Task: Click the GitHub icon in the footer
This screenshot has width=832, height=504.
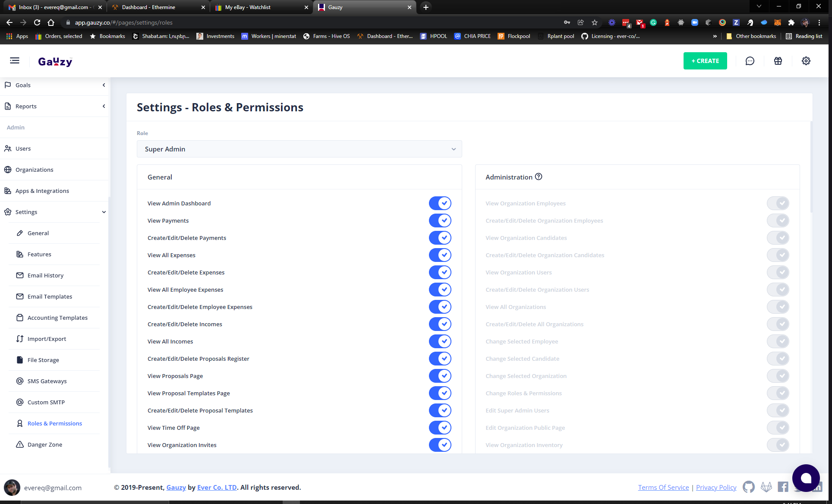Action: tap(749, 487)
